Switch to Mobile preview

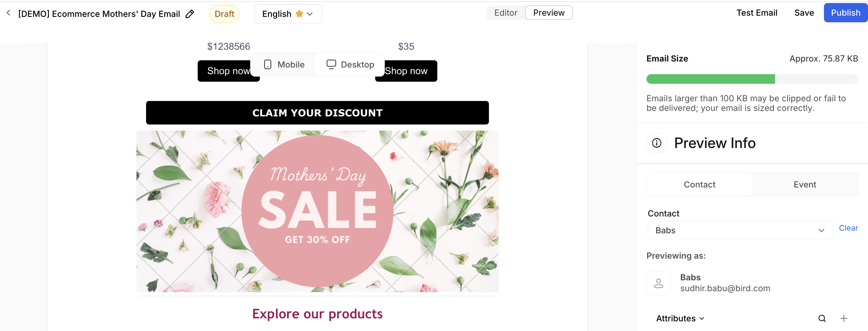pyautogui.click(x=284, y=64)
